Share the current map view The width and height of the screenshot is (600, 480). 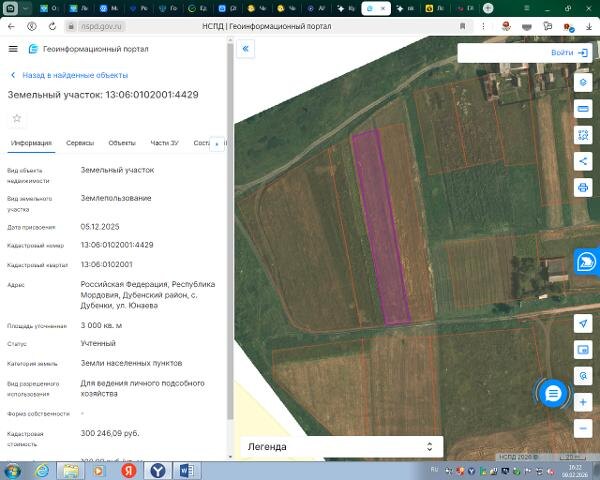[583, 161]
